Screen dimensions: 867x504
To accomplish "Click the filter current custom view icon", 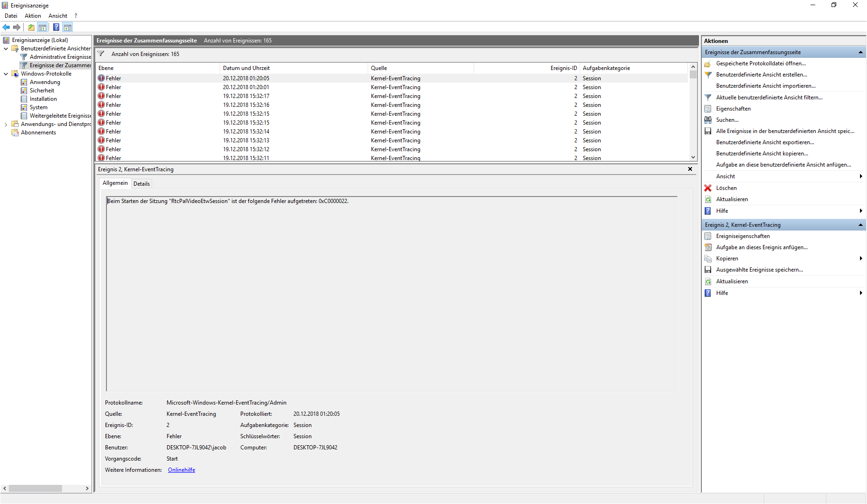I will (708, 98).
